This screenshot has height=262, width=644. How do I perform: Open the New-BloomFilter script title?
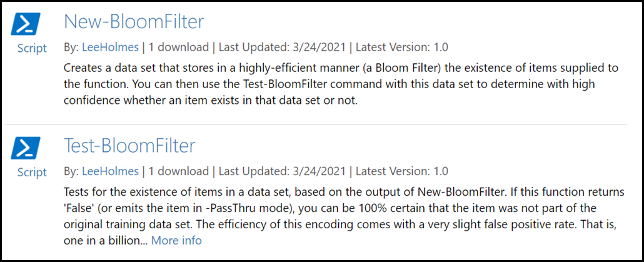pyautogui.click(x=134, y=22)
